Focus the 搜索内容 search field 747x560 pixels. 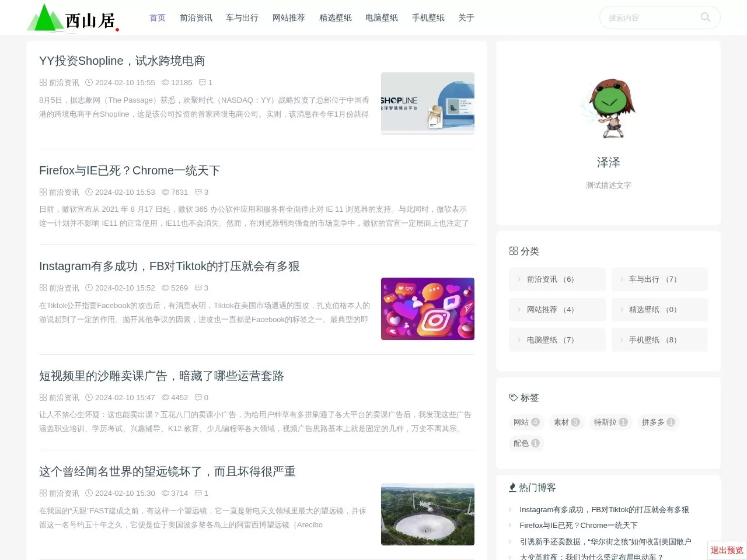tap(648, 18)
